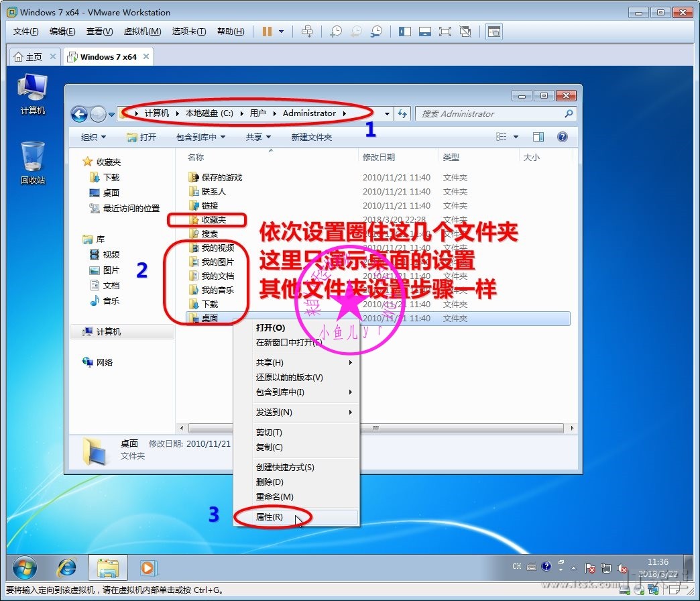Screen dimensions: 700x601
Task: Open the 包含到库中 toolbar dropdown
Action: point(200,137)
